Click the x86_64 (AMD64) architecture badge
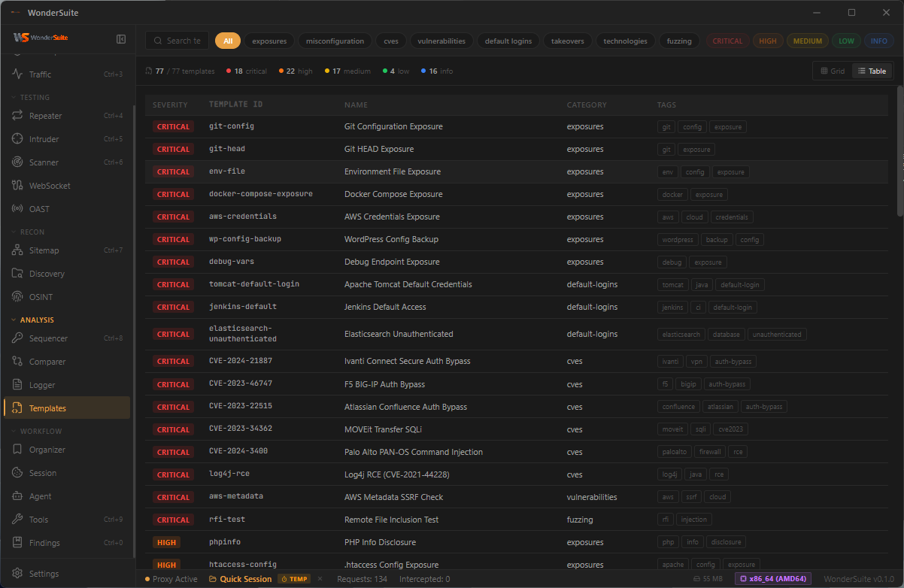Viewport: 904px width, 588px height. 772,579
